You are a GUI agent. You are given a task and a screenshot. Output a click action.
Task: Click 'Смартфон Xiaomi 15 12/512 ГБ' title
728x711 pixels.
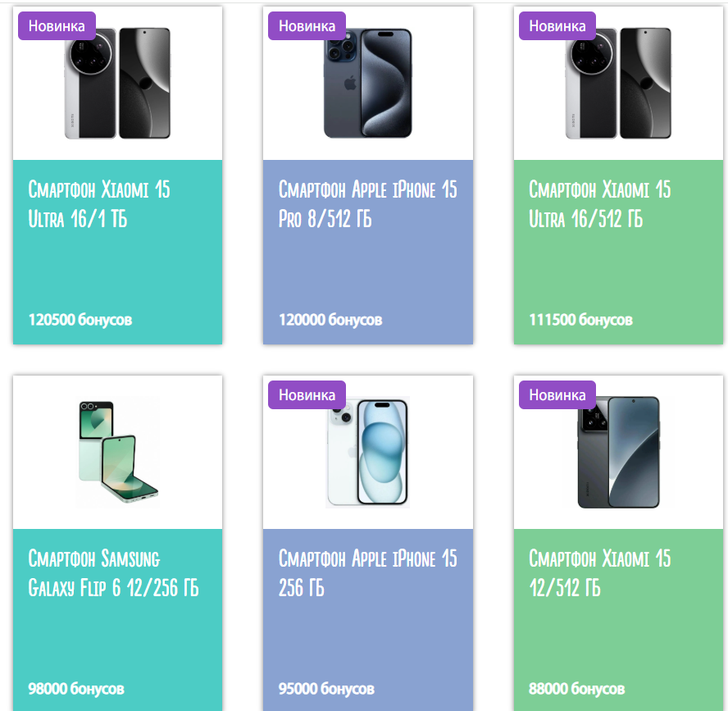(600, 573)
